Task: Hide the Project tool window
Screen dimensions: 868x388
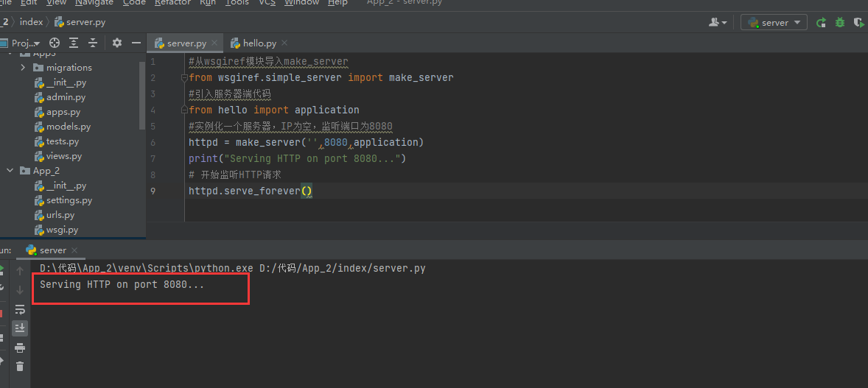Action: coord(136,43)
